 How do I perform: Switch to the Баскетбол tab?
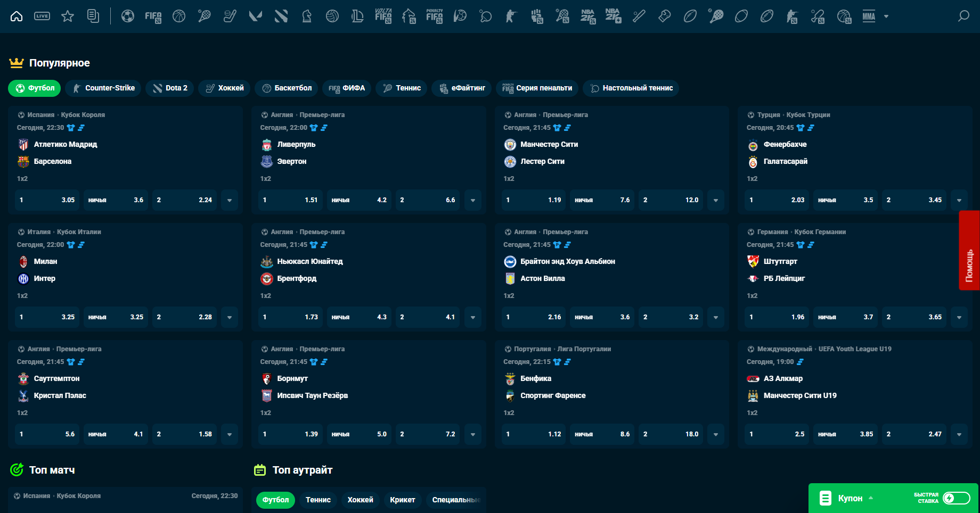287,88
